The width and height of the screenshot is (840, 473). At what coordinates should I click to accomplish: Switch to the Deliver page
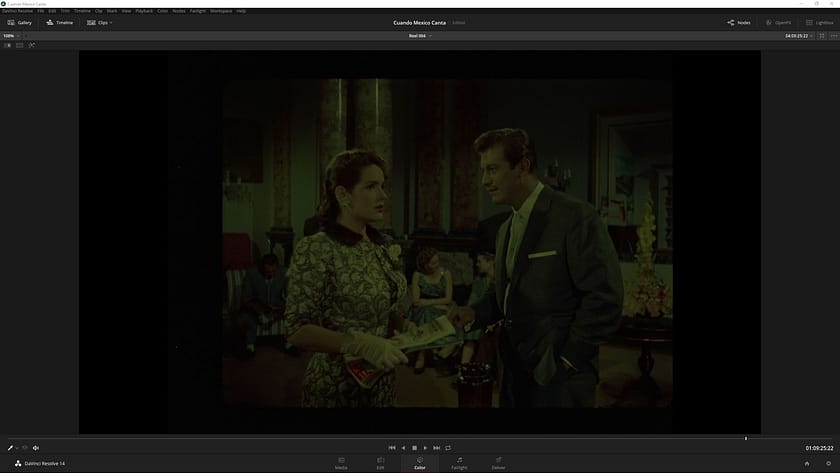coord(498,463)
